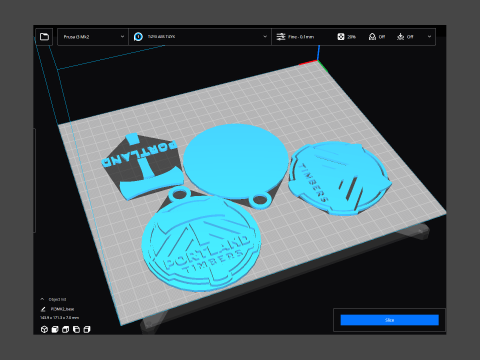Click the Object list label
This screenshot has width=480, height=360.
pyautogui.click(x=57, y=299)
